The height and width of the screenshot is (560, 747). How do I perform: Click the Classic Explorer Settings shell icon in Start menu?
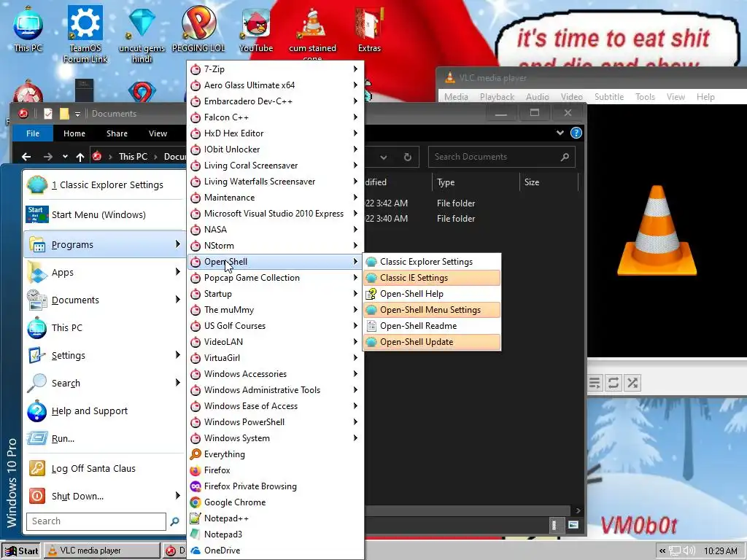36,184
